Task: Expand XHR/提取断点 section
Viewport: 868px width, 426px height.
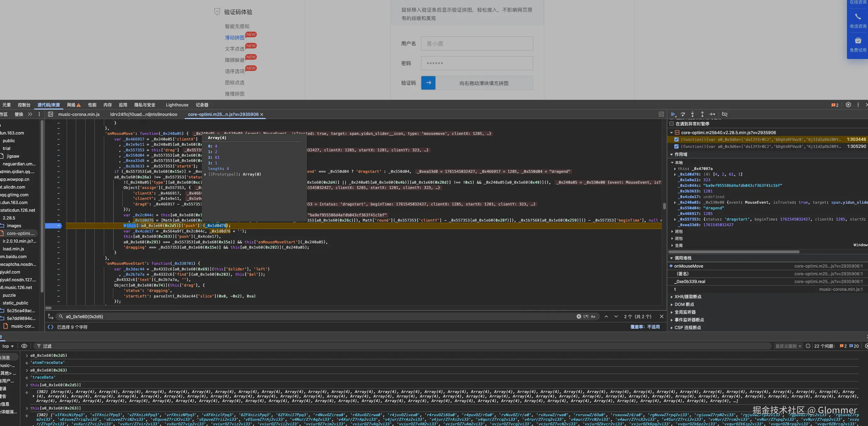Action: [688, 297]
